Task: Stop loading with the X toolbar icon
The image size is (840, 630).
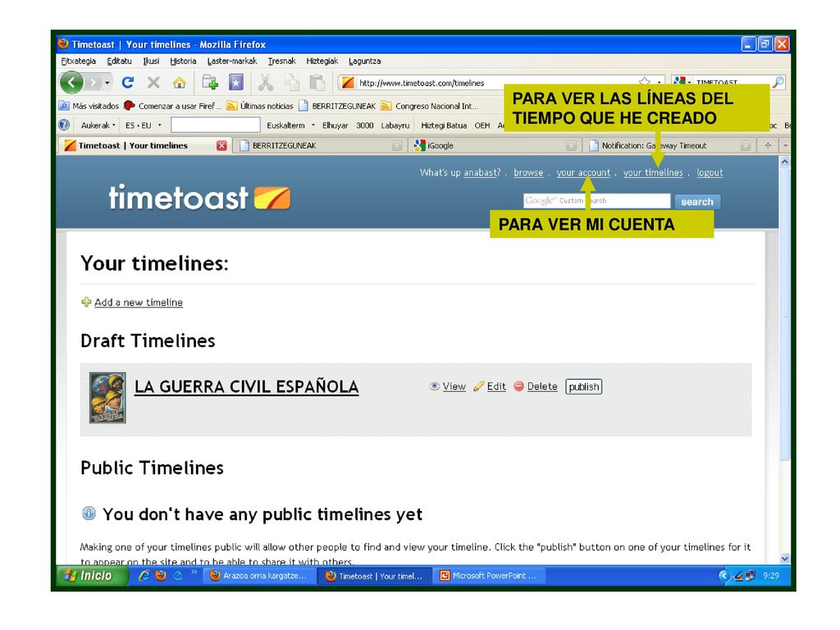Action: tap(153, 83)
